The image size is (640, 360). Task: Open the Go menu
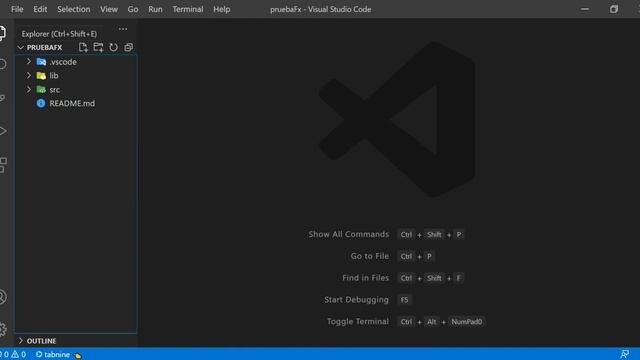[x=133, y=9]
